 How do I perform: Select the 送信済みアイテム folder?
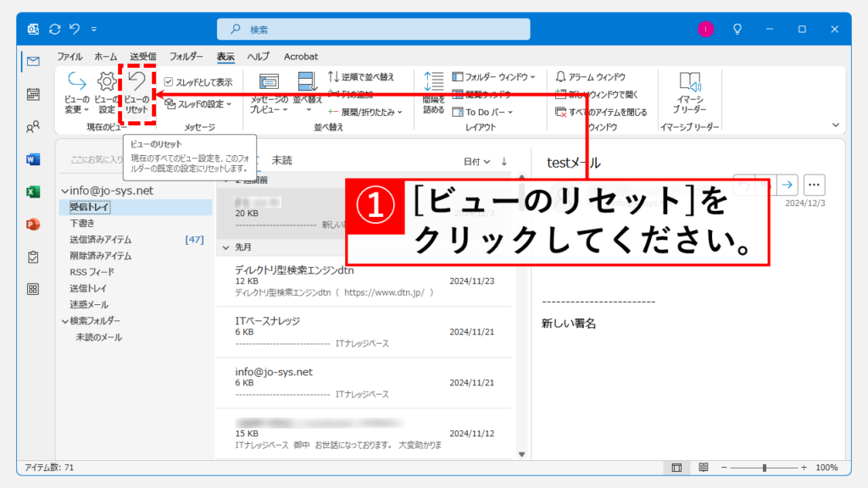(100, 240)
